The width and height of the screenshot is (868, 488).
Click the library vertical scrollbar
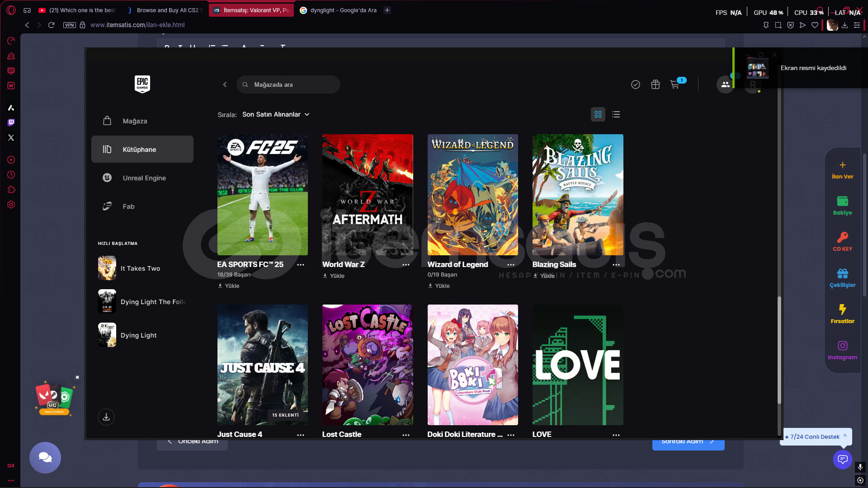tap(779, 350)
